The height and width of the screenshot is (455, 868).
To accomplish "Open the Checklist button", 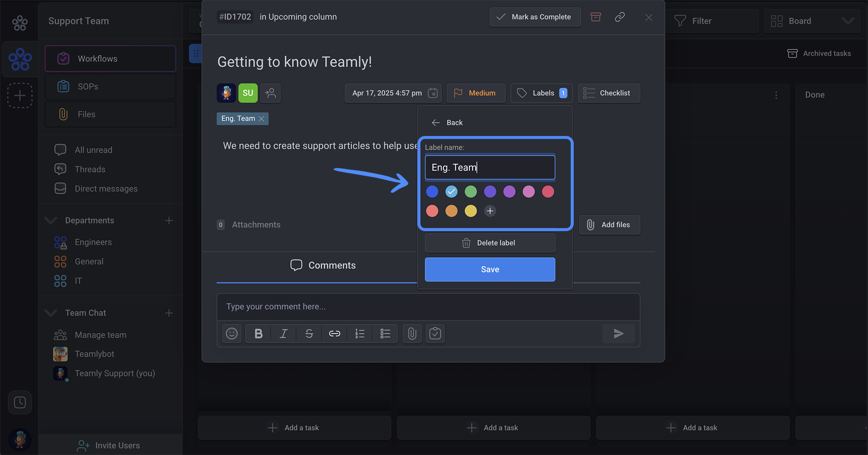I will (609, 93).
